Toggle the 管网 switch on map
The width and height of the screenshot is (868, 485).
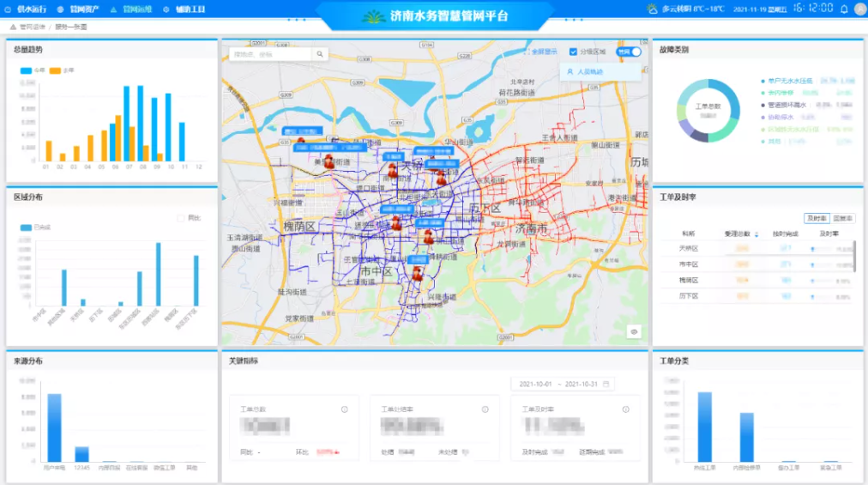click(x=629, y=52)
